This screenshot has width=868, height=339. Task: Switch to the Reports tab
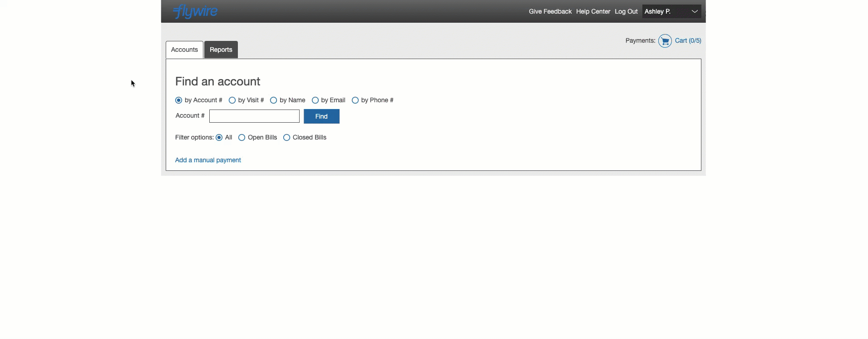pyautogui.click(x=221, y=50)
